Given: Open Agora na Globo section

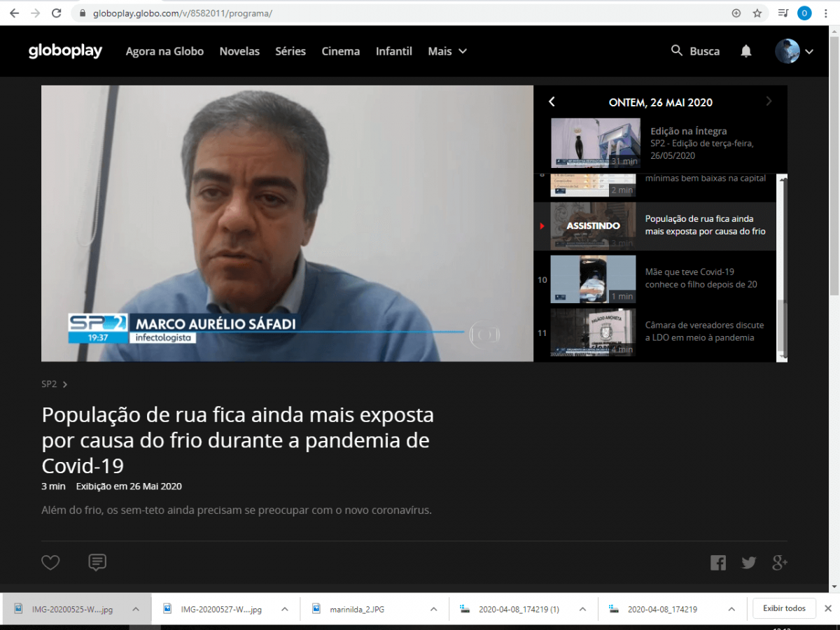Looking at the screenshot, I should click(164, 51).
